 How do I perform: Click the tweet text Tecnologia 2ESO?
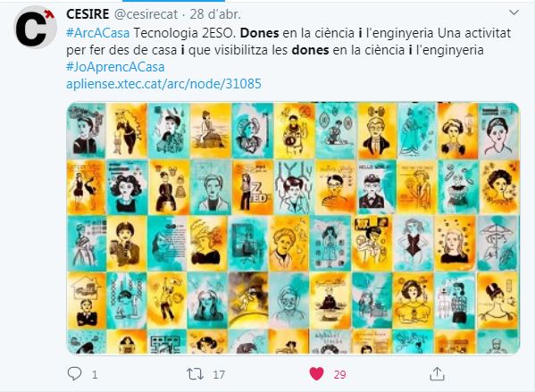pos(185,33)
